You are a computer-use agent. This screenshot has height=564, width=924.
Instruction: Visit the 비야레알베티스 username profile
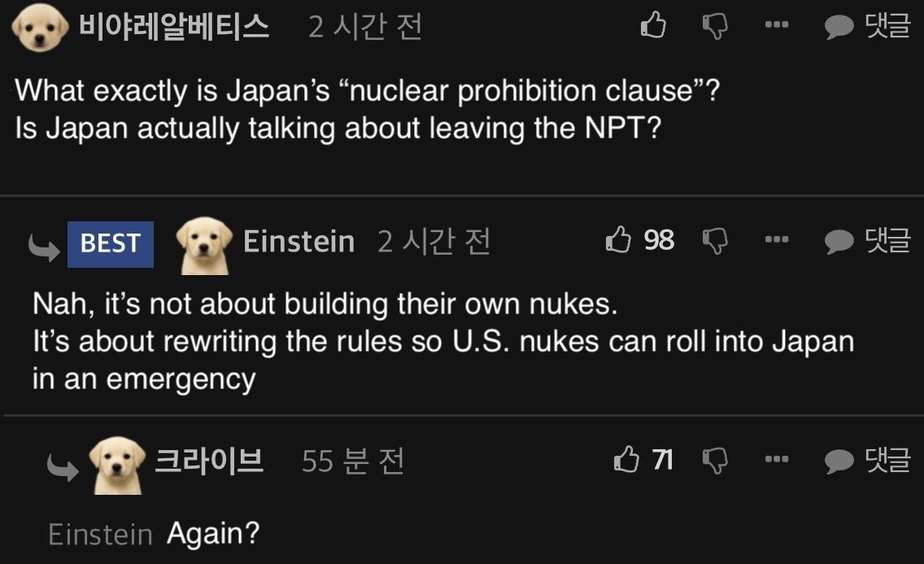coord(173,27)
